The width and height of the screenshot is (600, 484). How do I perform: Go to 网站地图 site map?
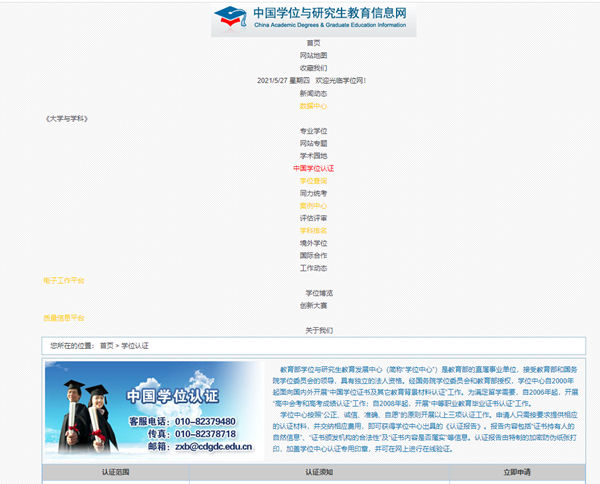tap(313, 55)
